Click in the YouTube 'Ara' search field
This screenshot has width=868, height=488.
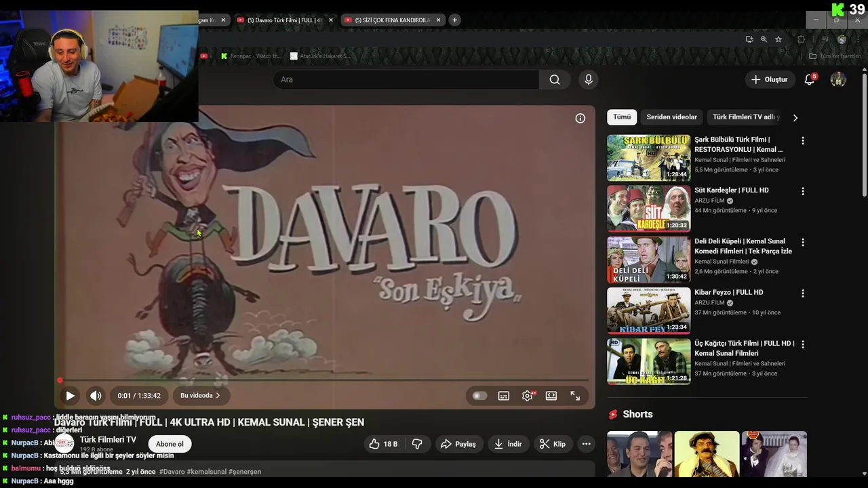tap(406, 79)
